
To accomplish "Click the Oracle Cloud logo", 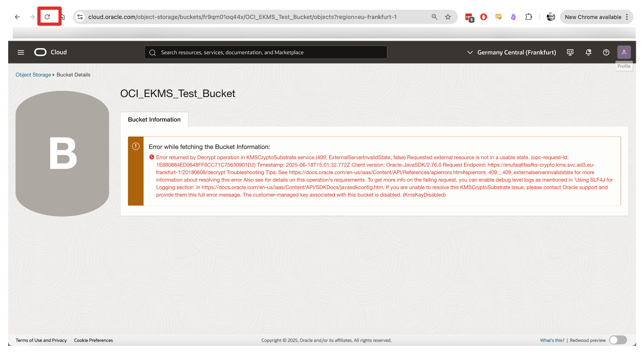I will click(51, 52).
